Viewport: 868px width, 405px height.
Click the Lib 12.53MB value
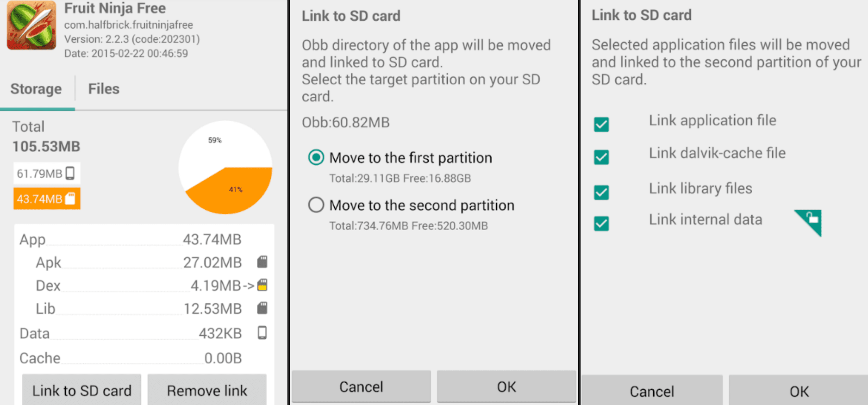[x=212, y=308]
